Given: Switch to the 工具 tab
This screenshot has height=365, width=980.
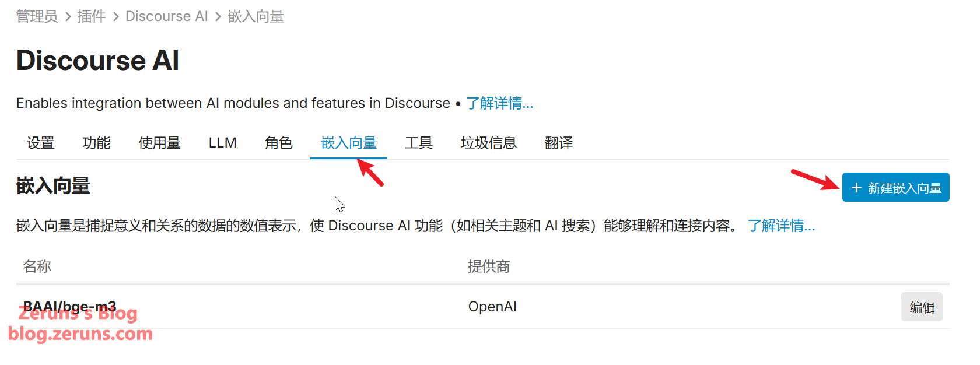Looking at the screenshot, I should click(x=418, y=143).
